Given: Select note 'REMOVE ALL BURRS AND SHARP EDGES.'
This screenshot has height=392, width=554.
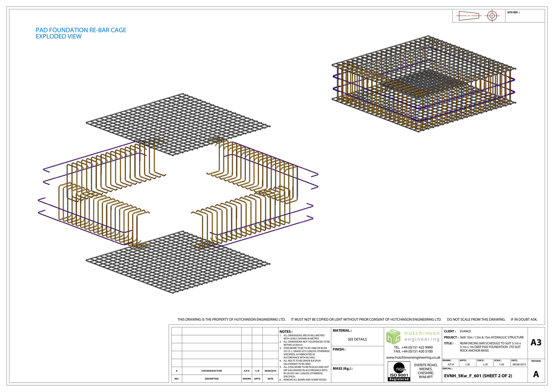Looking at the screenshot, I should coord(305,380).
